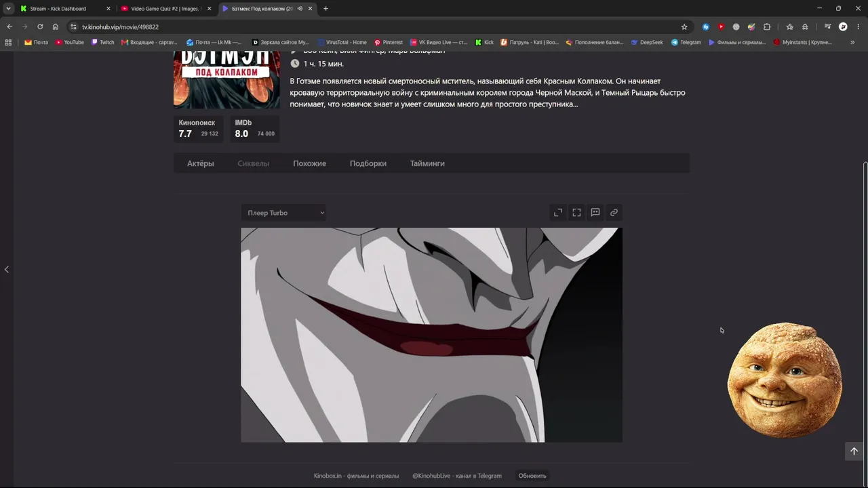Click the address bar URL field

380,27
